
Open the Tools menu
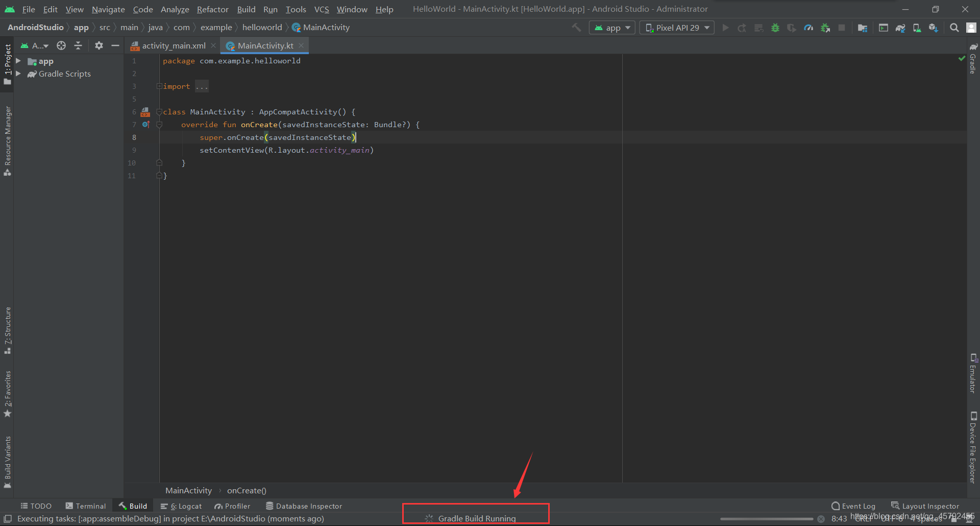[x=296, y=9]
